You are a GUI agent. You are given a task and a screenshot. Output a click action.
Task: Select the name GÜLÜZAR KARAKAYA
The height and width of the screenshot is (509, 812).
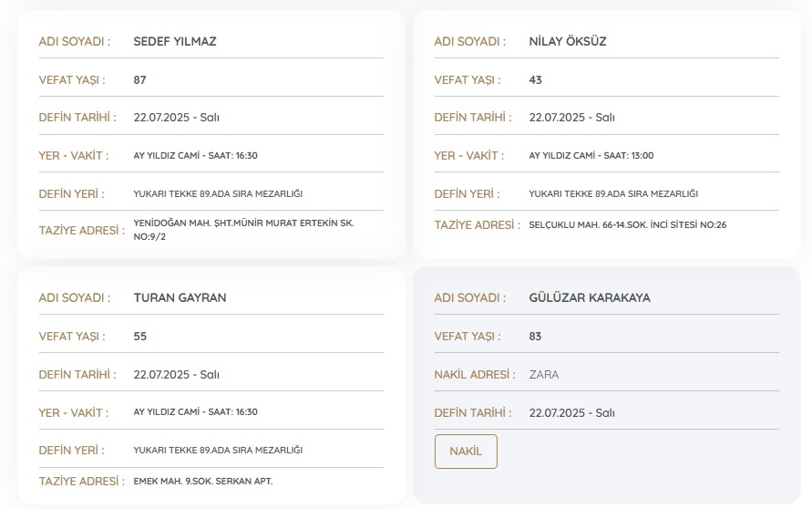pyautogui.click(x=589, y=297)
